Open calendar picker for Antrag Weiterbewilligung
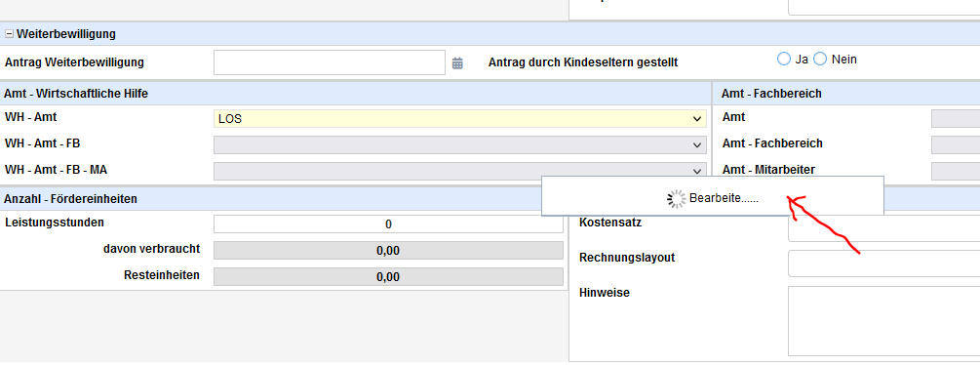Image resolution: width=980 pixels, height=365 pixels. (x=457, y=62)
